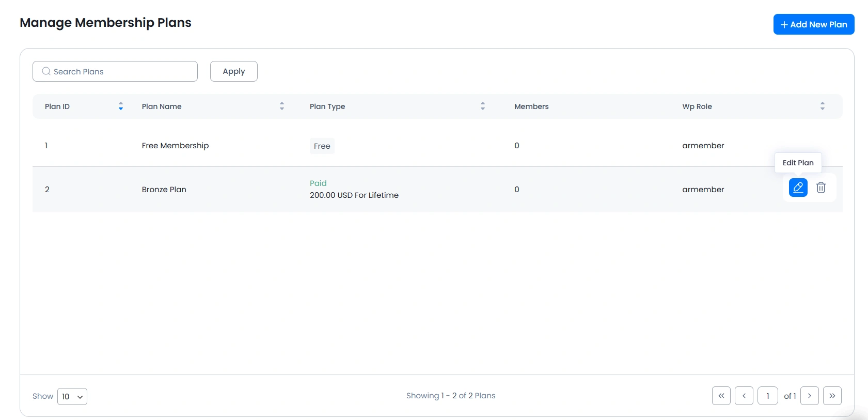
Task: Click the Free plan type badge
Action: tap(322, 146)
